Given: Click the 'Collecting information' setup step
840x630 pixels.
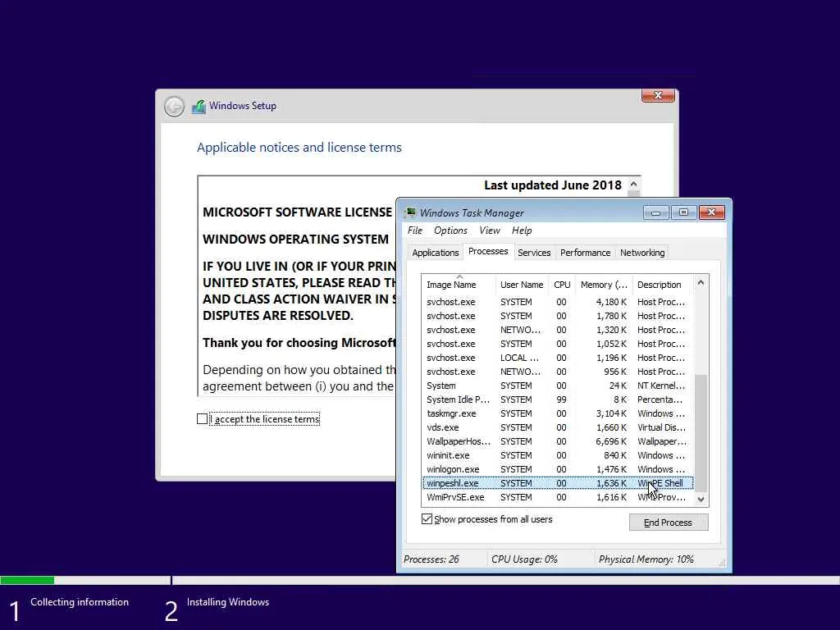Looking at the screenshot, I should coord(80,602).
